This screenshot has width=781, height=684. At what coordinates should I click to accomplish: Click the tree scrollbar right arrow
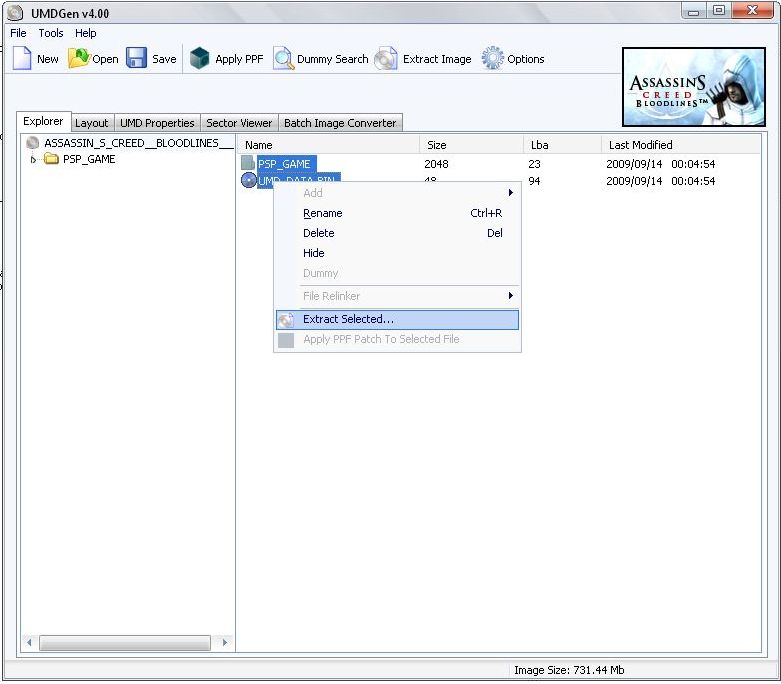[225, 643]
